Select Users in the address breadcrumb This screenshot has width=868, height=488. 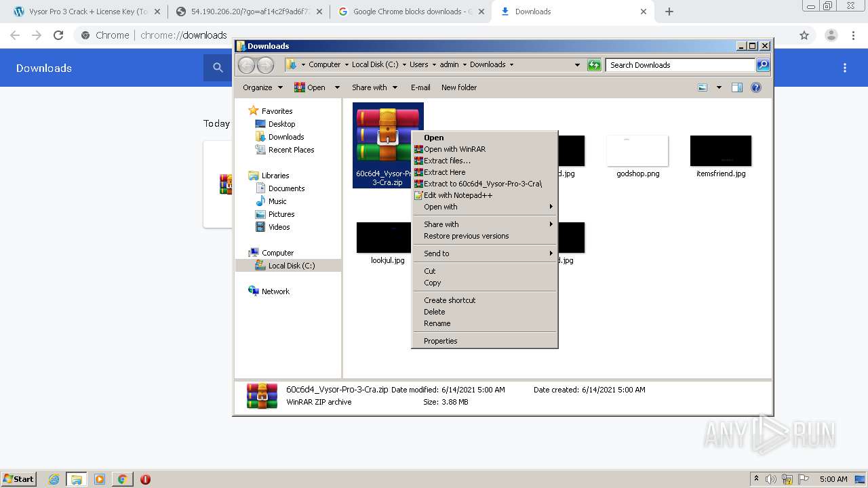tap(418, 64)
